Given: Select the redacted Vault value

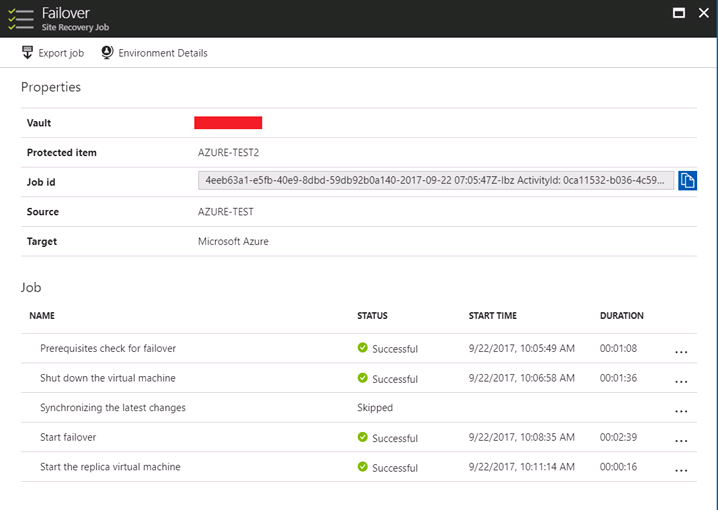Looking at the screenshot, I should point(228,123).
